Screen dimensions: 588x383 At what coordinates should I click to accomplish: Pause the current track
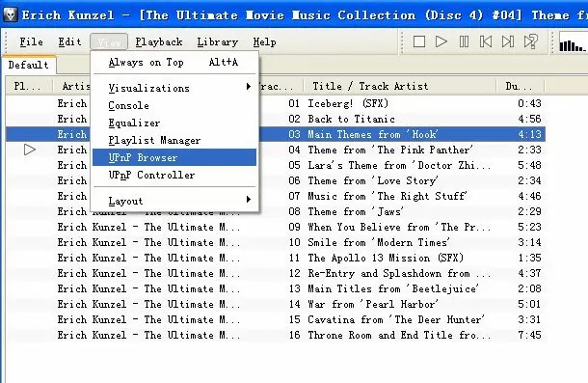tap(464, 41)
